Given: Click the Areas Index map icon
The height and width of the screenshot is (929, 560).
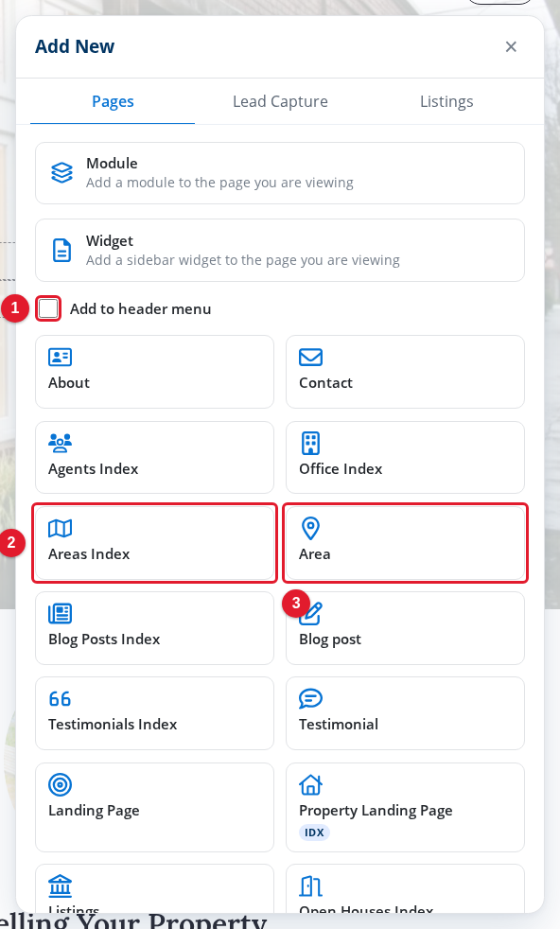Looking at the screenshot, I should tap(60, 528).
